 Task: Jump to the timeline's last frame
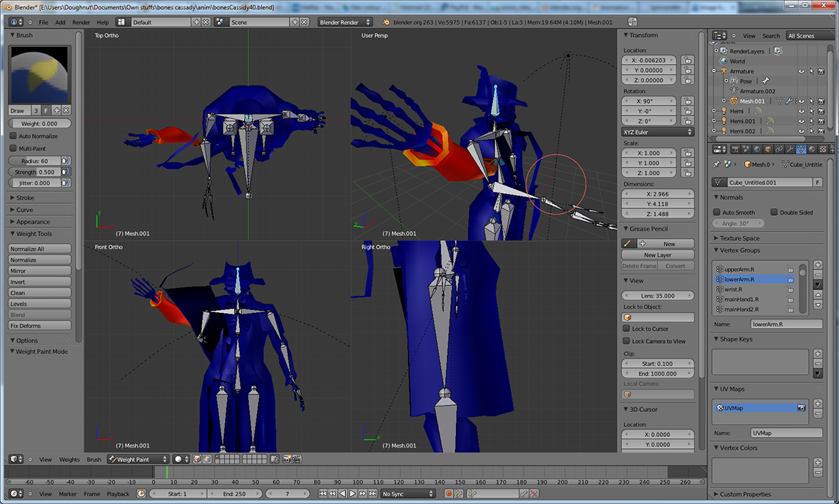372,494
